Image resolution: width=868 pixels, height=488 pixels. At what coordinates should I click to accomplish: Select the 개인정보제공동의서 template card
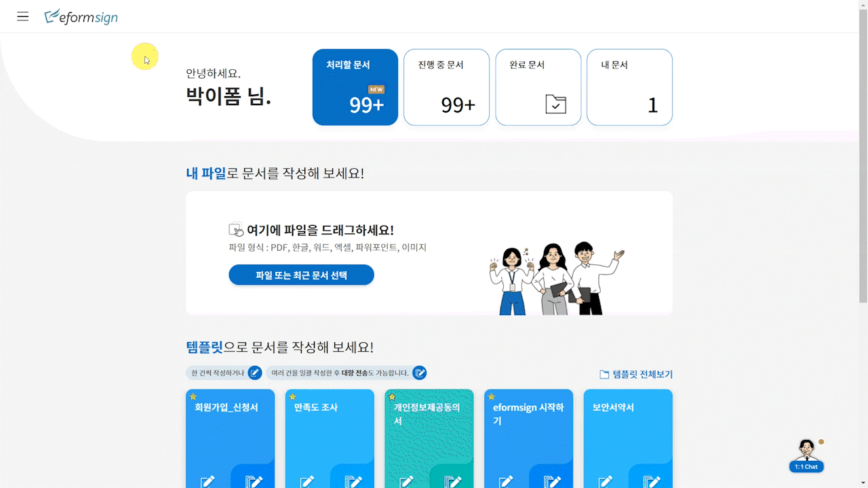[x=429, y=439]
